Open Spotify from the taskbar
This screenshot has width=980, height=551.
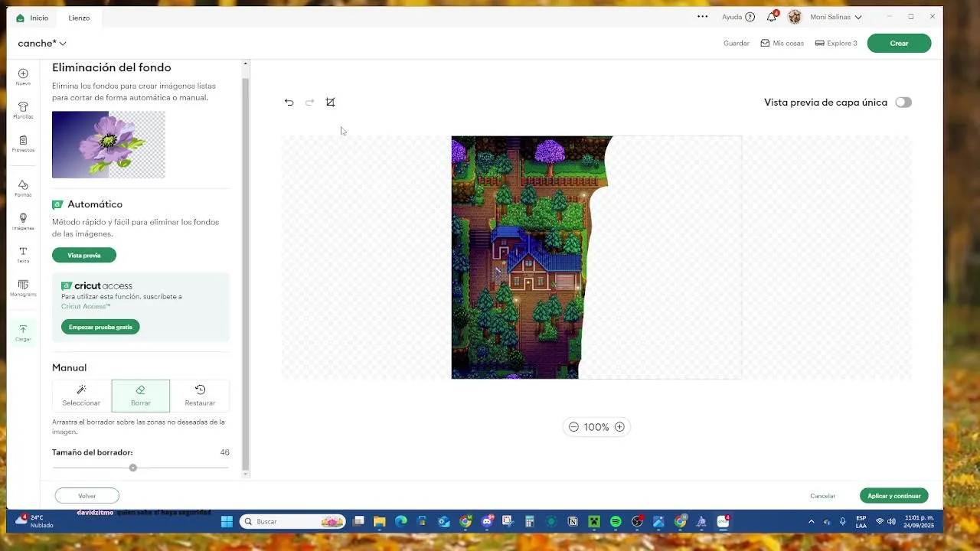pos(616,522)
